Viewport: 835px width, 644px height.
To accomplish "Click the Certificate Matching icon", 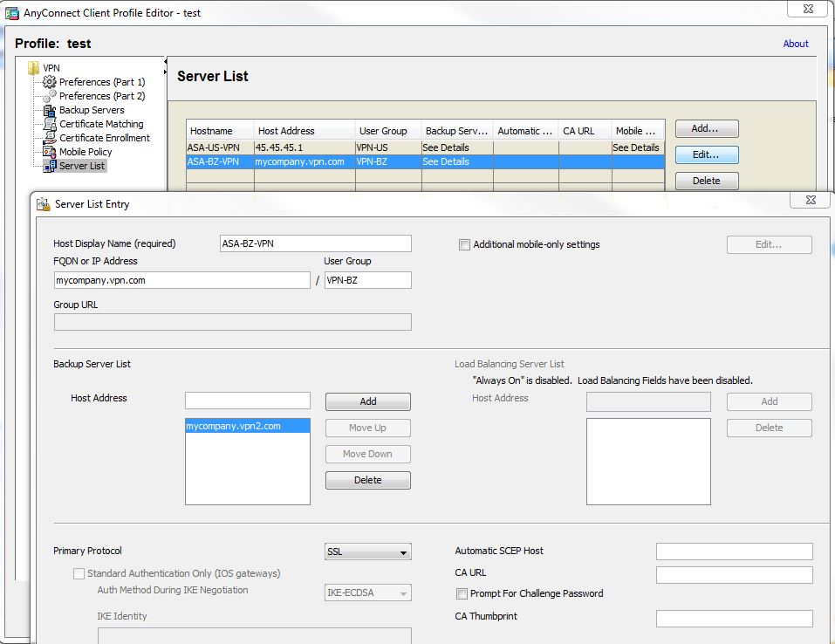I will click(x=50, y=124).
